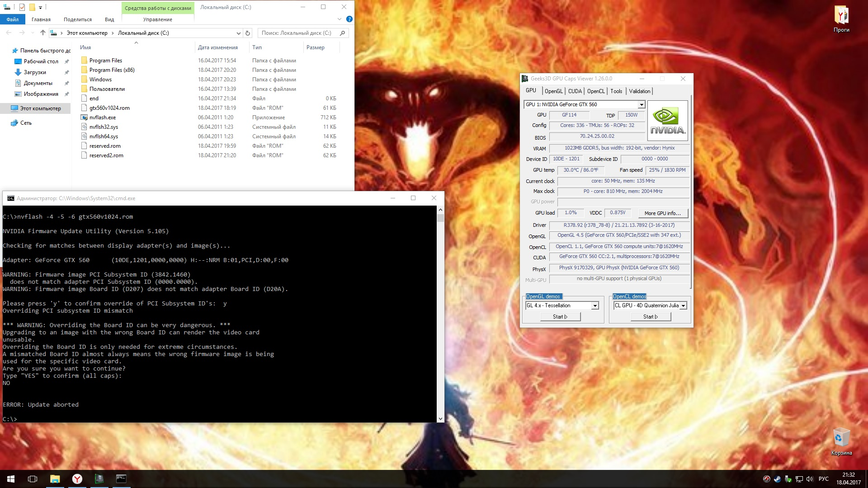Image resolution: width=868 pixels, height=488 pixels.
Task: Expand the GPU 1 GeForce GTX 560 dropdown
Action: [641, 105]
